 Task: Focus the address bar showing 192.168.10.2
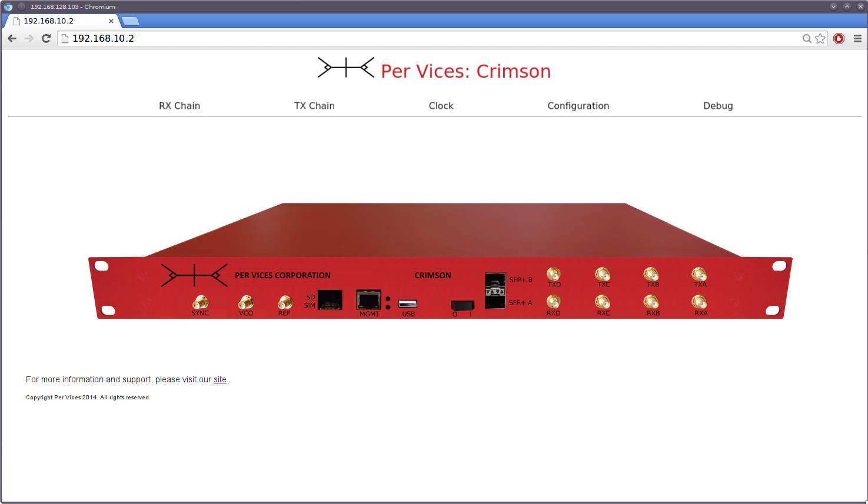coord(412,39)
